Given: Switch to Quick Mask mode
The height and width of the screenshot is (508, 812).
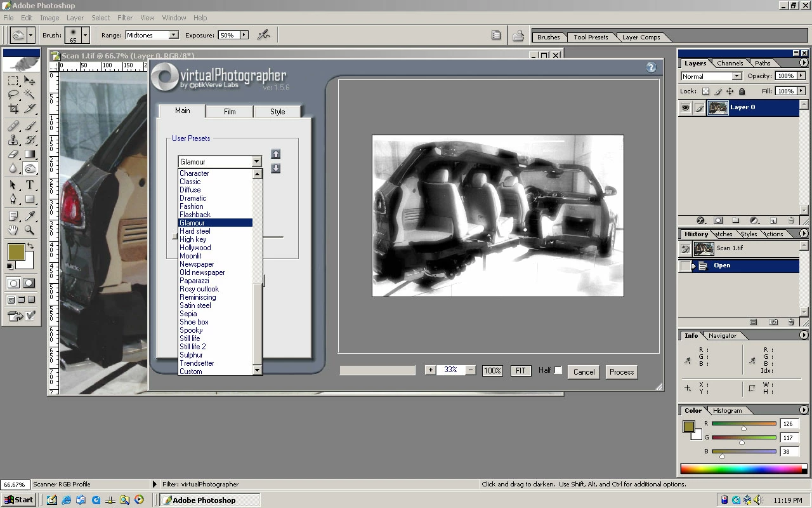Looking at the screenshot, I should click(29, 283).
